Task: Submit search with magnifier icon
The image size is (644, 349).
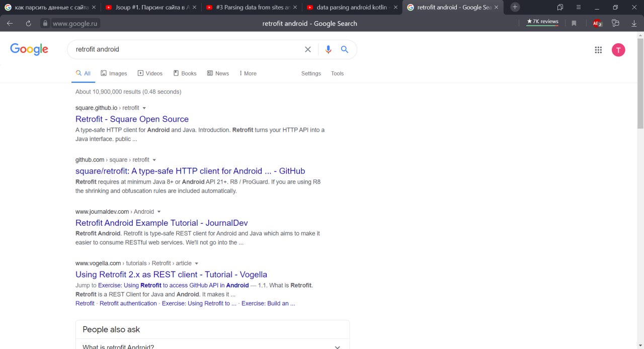Action: coord(345,49)
